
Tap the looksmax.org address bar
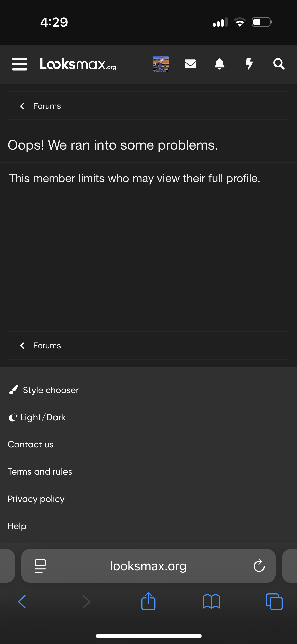[148, 566]
